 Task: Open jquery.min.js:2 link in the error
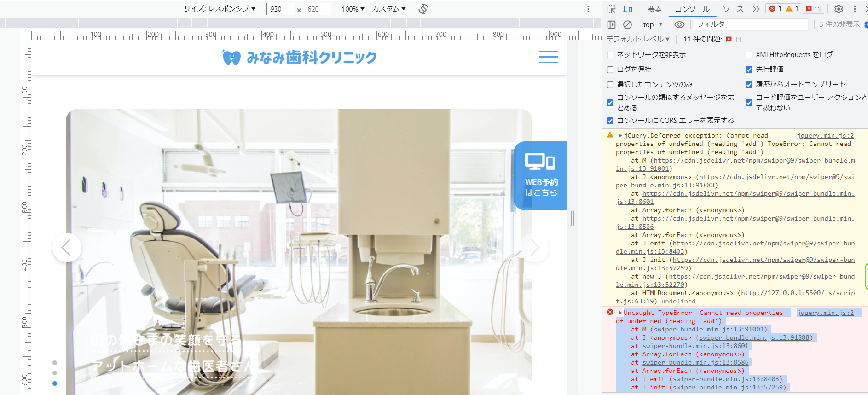coord(825,313)
